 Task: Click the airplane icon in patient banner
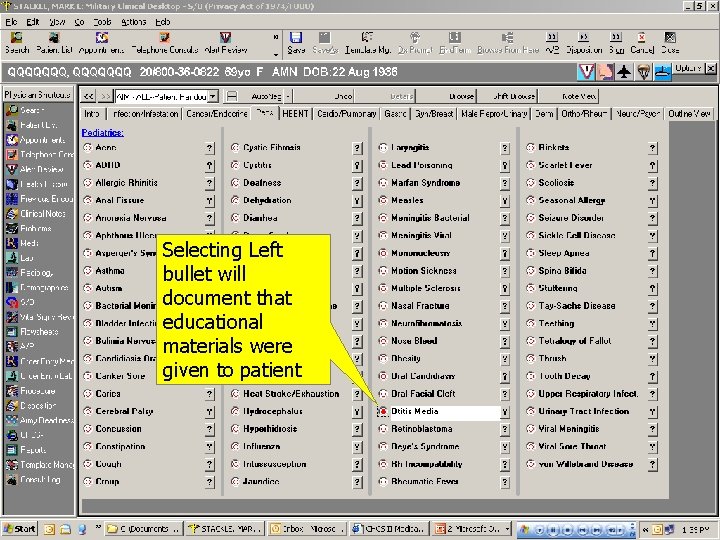[x=624, y=72]
